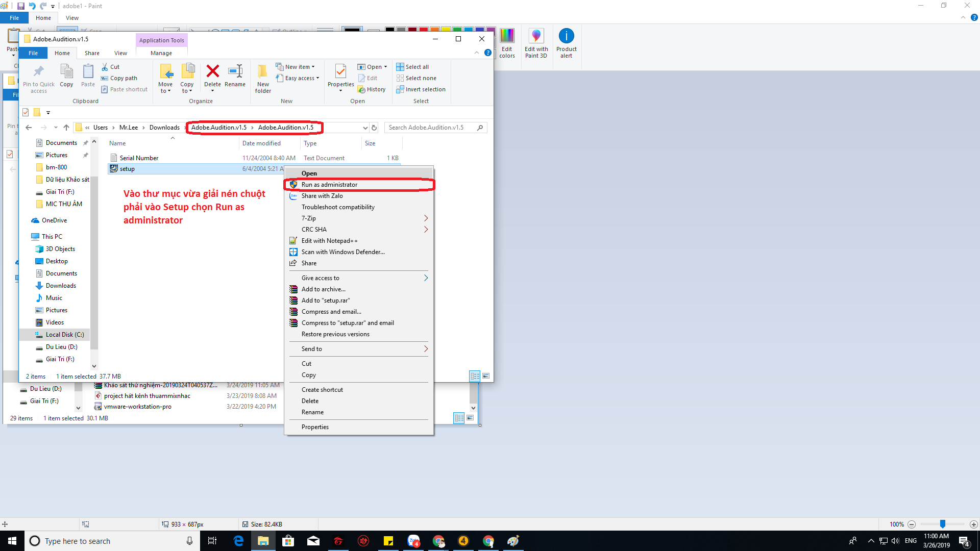Click the refresh icon beside address bar
Viewport: 980px width, 551px height.
[374, 128]
